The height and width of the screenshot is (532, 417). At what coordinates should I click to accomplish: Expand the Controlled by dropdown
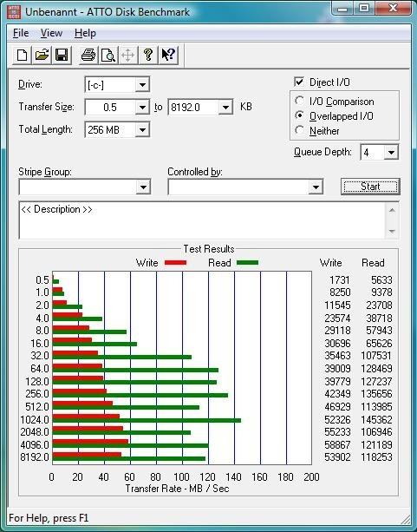pyautogui.click(x=316, y=187)
